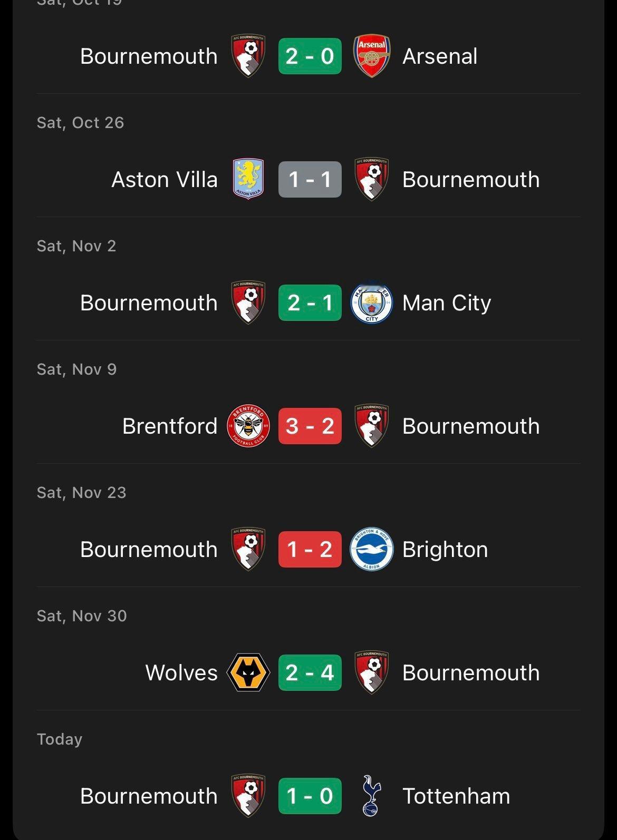
Task: Tap the Brentford bee crest icon
Action: click(x=248, y=426)
